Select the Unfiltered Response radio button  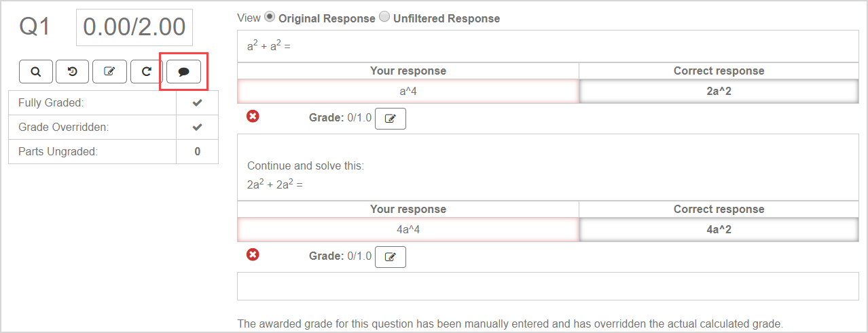(384, 17)
